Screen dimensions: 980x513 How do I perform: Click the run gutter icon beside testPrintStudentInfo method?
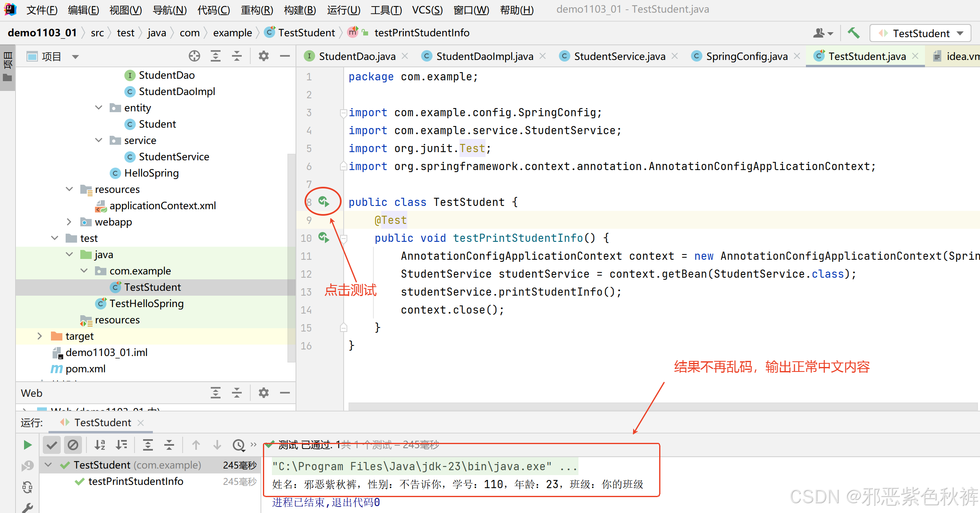pos(324,237)
